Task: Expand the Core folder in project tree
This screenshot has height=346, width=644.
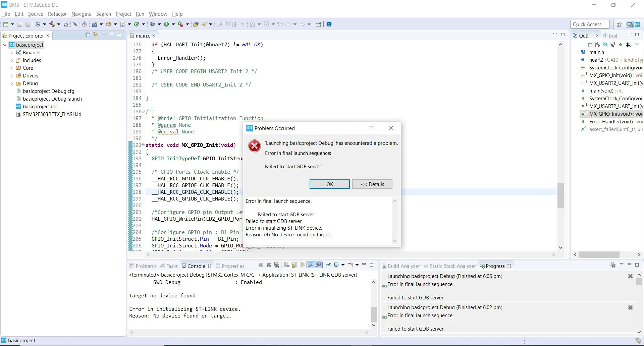Action: coord(12,68)
